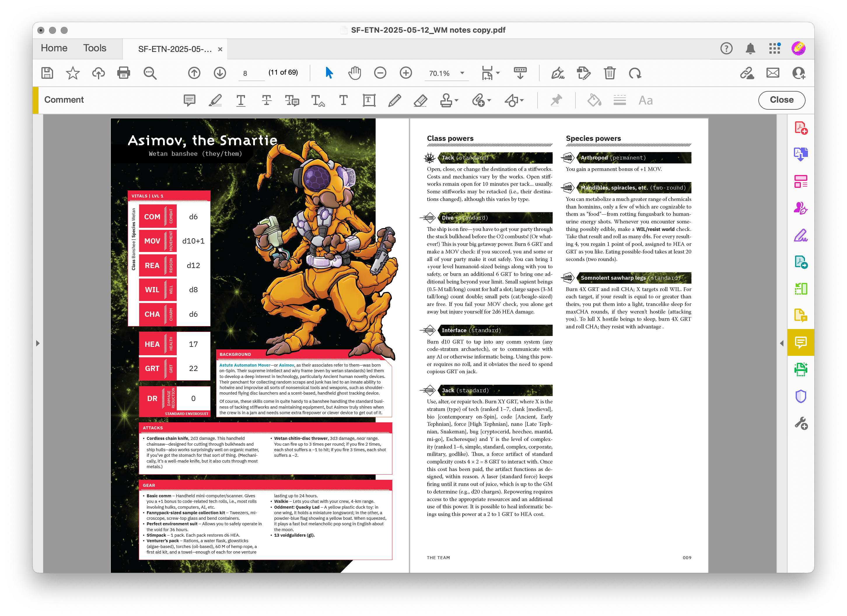Switch to the Home tab
Screen dimensions: 847x616
tap(54, 48)
